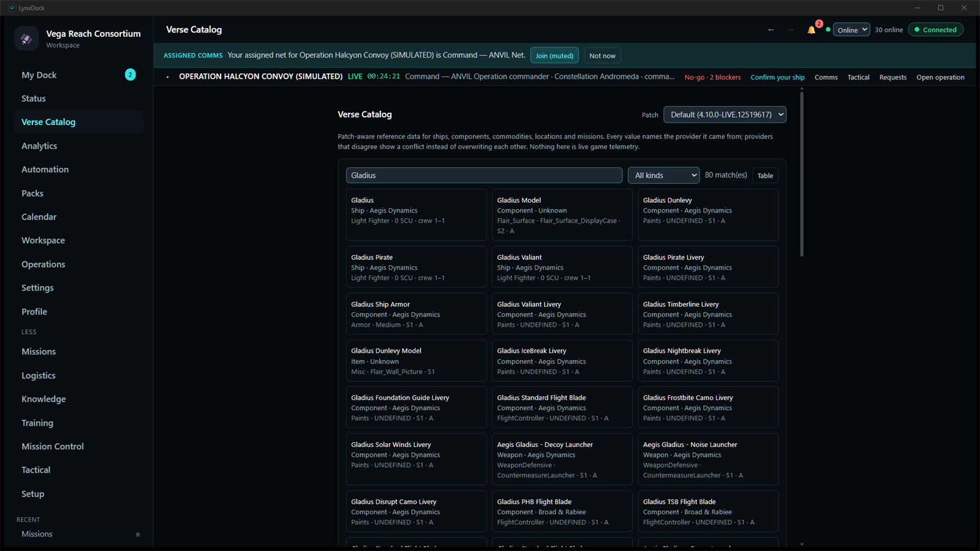Open the Gladius ship card
The height and width of the screenshot is (551, 980).
(416, 215)
